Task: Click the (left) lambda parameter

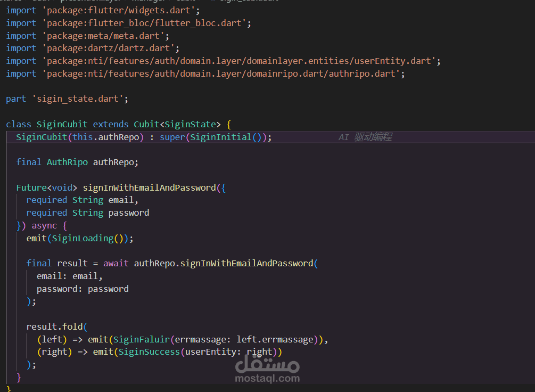Action: tap(52, 339)
